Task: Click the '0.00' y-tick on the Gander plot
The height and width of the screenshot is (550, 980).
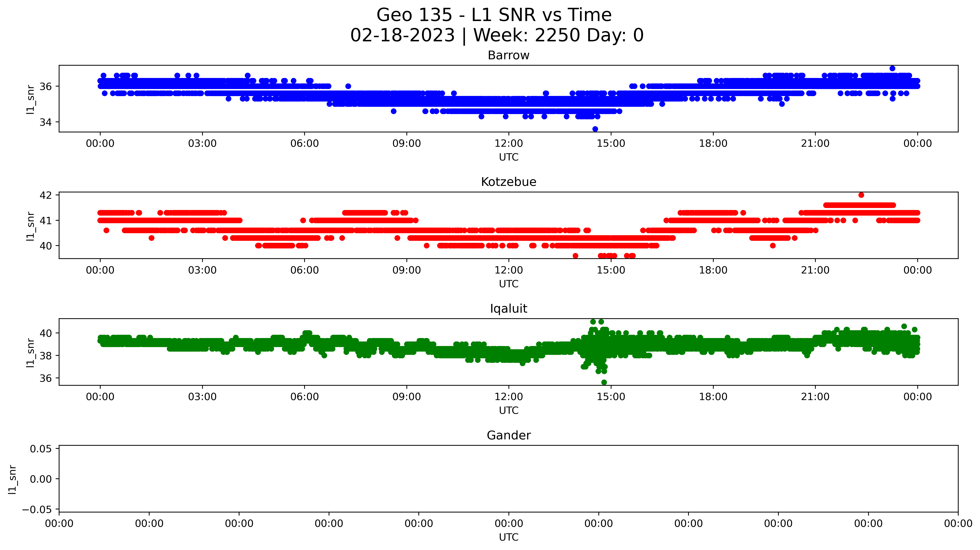Action: [x=41, y=479]
